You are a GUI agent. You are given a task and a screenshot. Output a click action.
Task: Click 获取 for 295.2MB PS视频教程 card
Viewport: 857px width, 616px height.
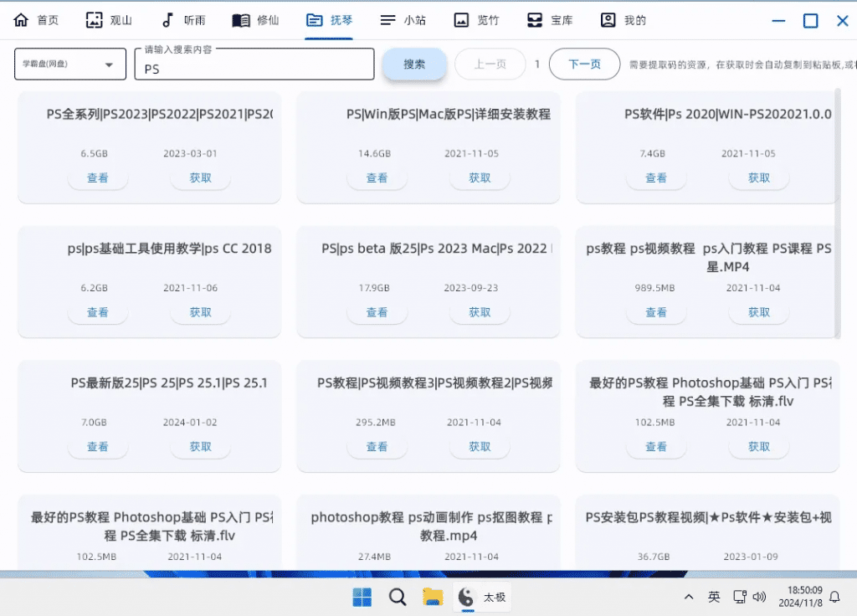coord(480,447)
